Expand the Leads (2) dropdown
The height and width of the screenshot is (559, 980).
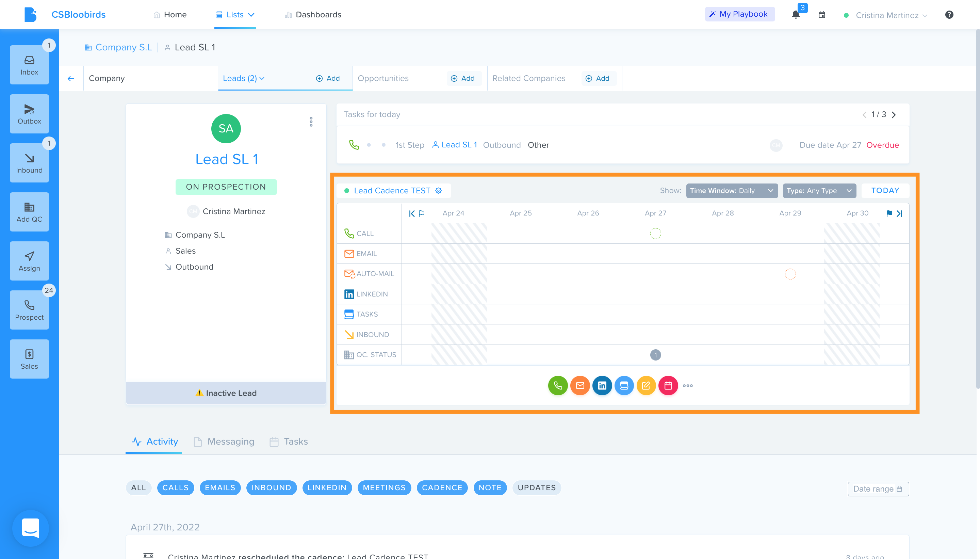pyautogui.click(x=244, y=78)
